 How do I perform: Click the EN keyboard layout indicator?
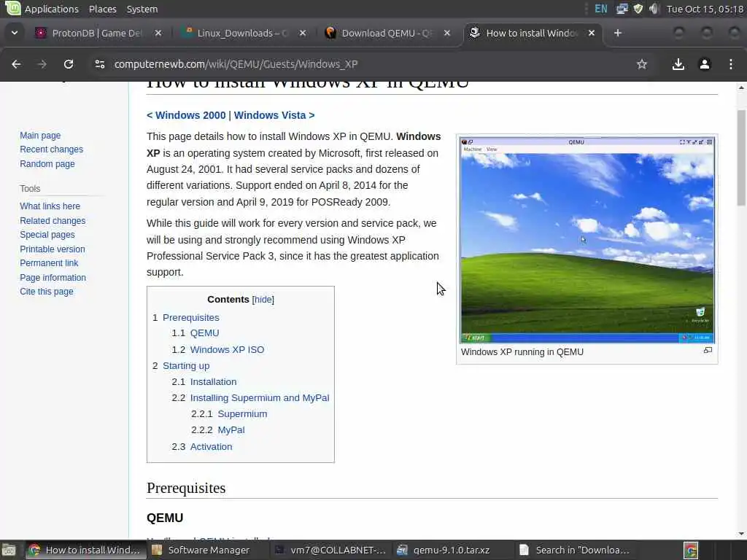[601, 9]
